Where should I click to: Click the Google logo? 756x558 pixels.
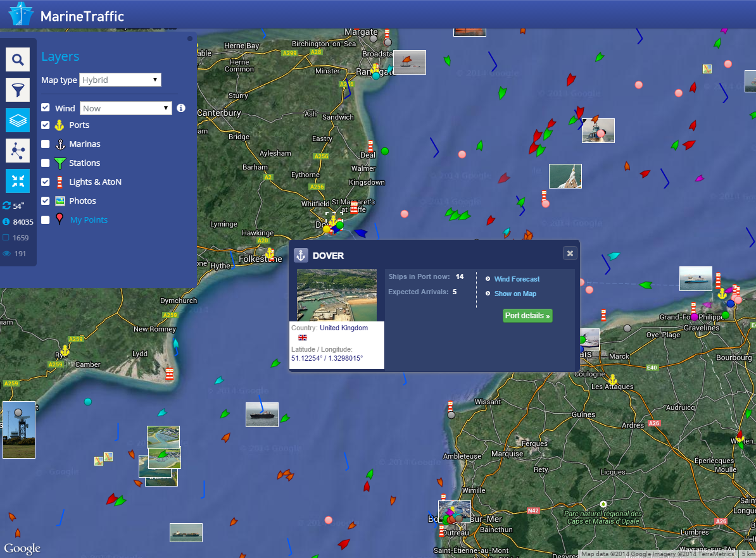pos(22,549)
